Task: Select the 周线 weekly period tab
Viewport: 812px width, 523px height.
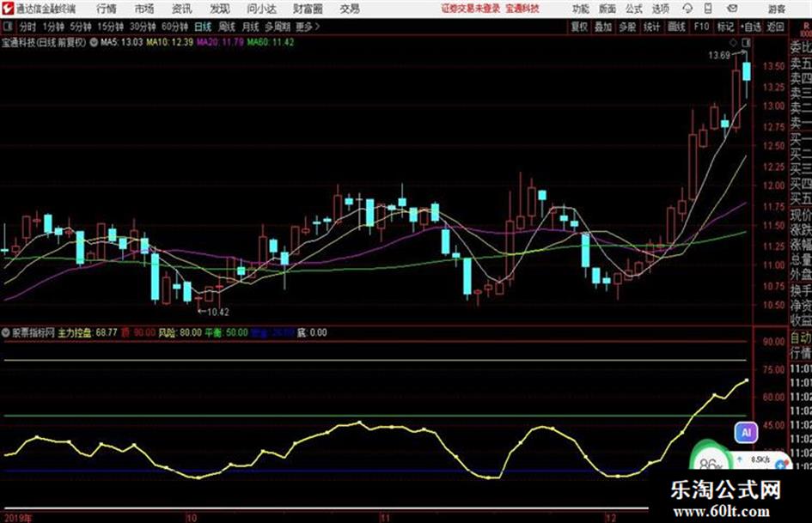Action: (227, 27)
